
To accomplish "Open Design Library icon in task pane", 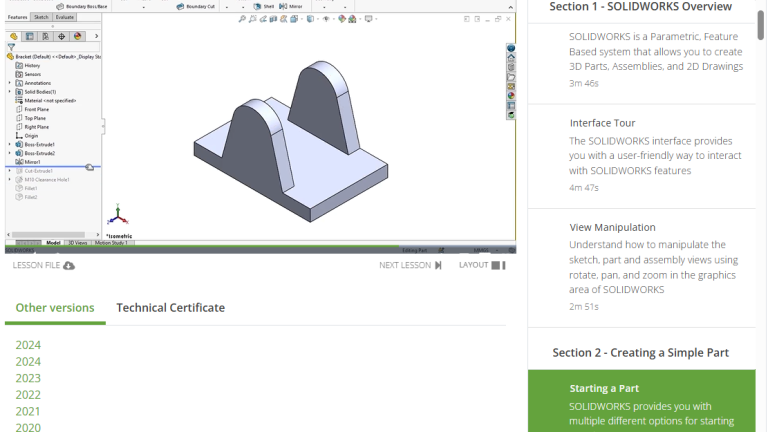I will point(511,67).
